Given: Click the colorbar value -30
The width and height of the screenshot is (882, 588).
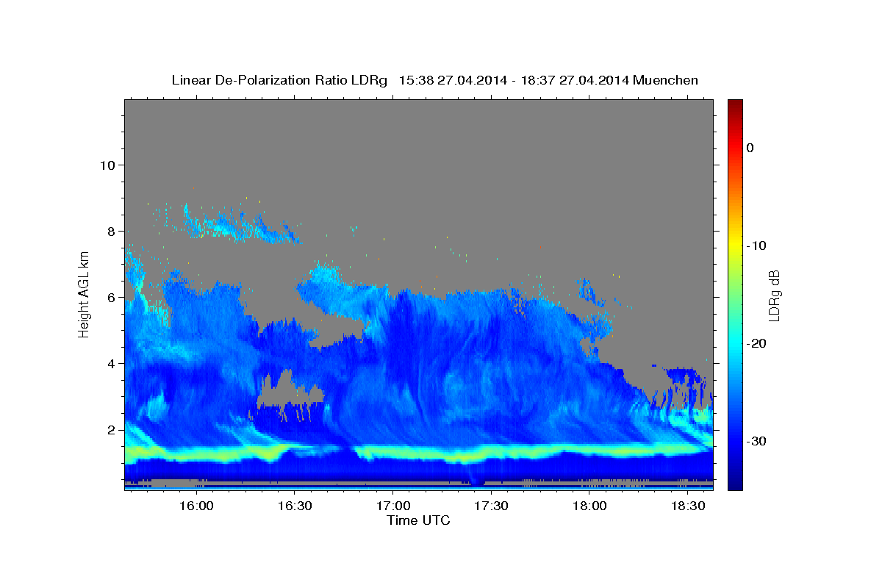Looking at the screenshot, I should [x=756, y=441].
